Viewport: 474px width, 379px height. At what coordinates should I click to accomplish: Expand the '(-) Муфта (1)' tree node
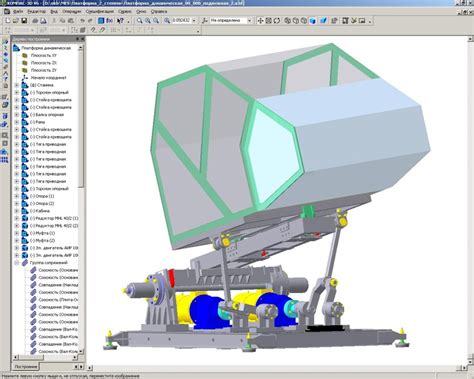(x=17, y=233)
